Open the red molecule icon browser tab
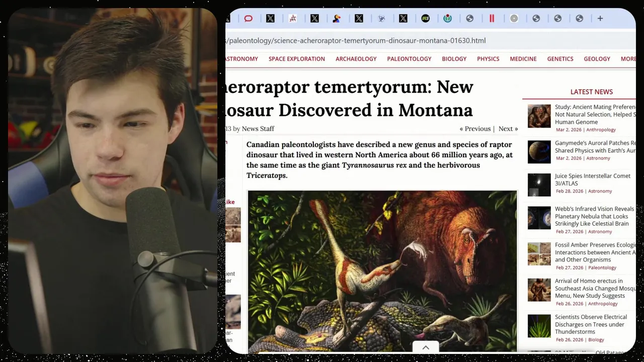The height and width of the screenshot is (362, 644). (x=292, y=19)
